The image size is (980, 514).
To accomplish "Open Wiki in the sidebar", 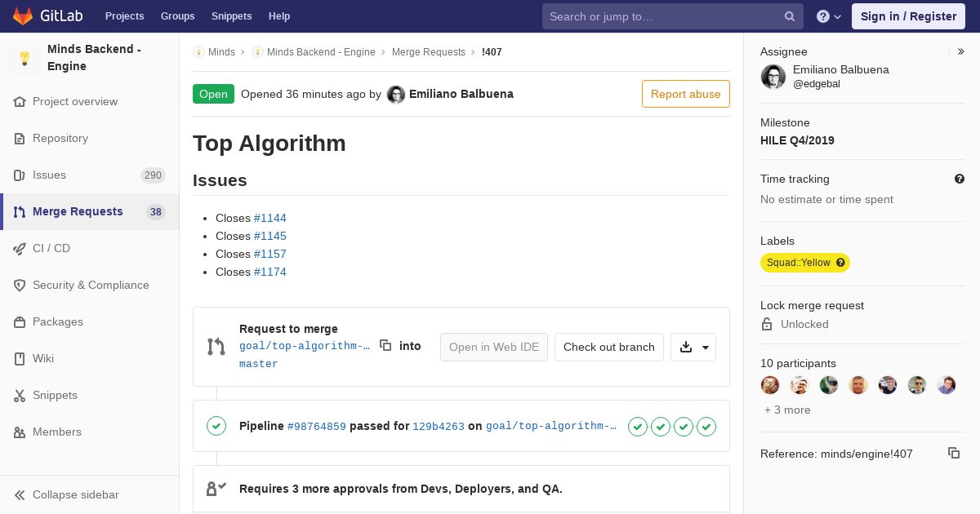I will pos(90,358).
